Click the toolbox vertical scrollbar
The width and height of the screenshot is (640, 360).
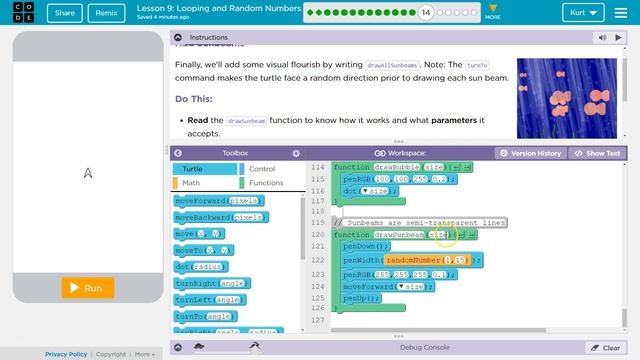302,229
